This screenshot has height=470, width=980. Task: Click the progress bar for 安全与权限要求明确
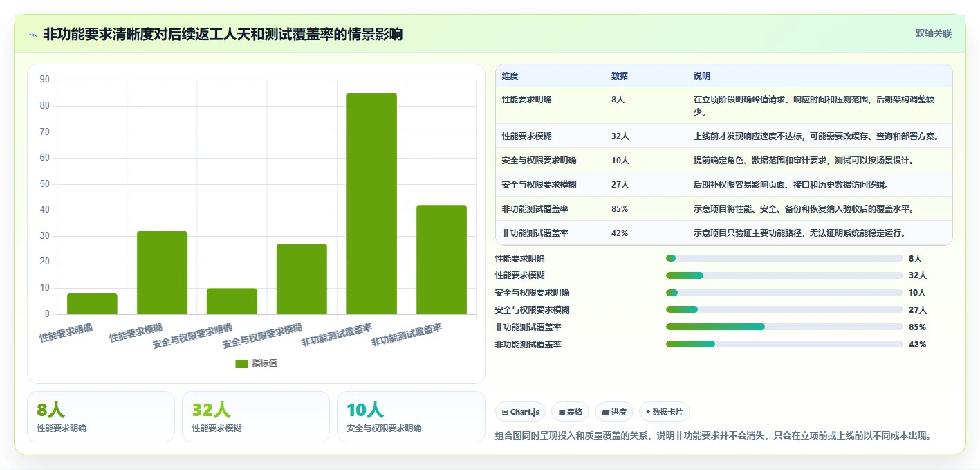click(784, 293)
